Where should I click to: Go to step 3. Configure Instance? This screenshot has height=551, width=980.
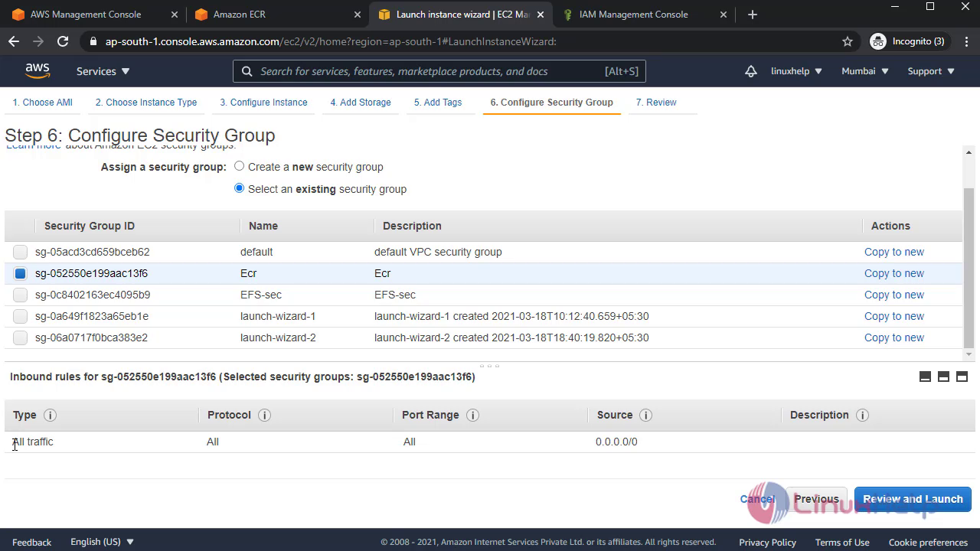point(263,103)
